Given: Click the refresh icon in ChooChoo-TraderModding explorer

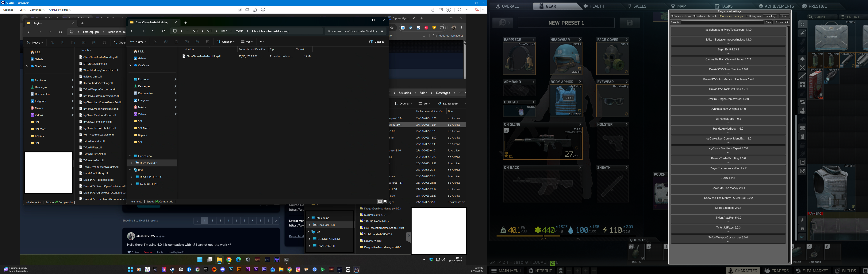Looking at the screenshot, I should [x=163, y=31].
